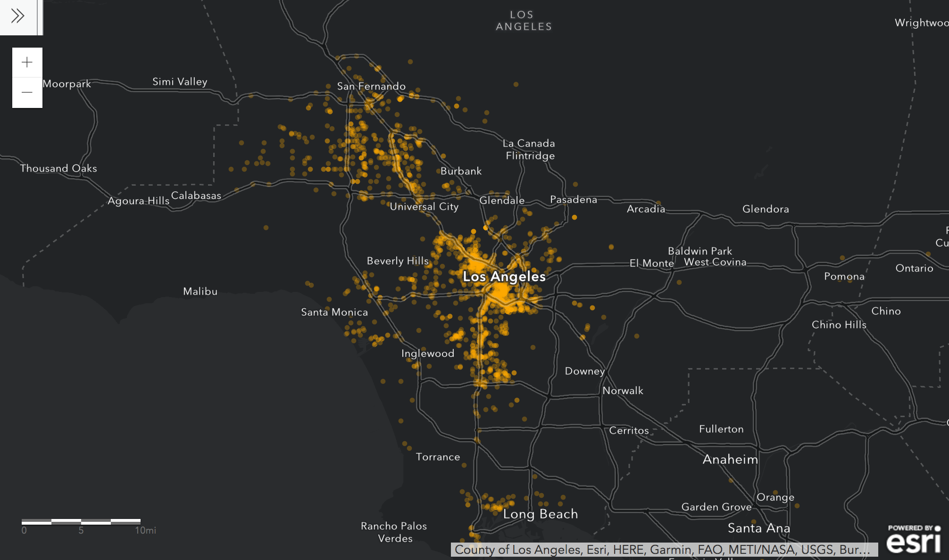Click the Simi Valley label
949x560 pixels.
click(x=180, y=82)
